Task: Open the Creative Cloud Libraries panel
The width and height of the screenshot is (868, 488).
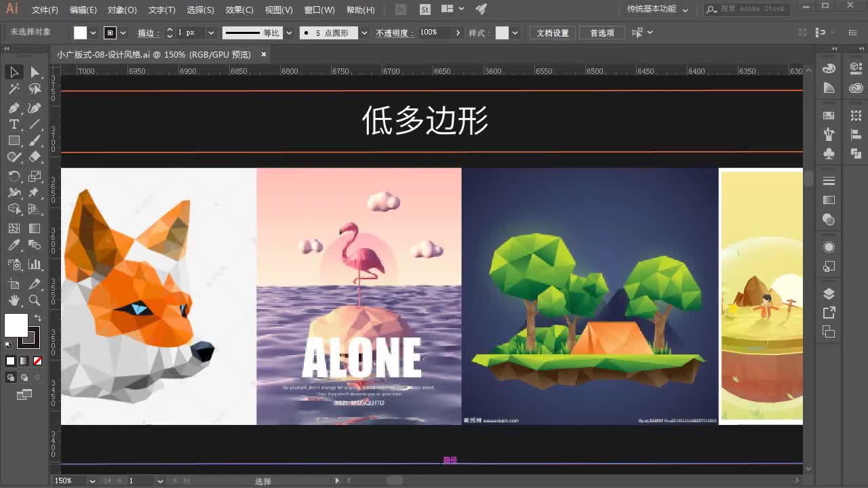Action: click(x=856, y=88)
